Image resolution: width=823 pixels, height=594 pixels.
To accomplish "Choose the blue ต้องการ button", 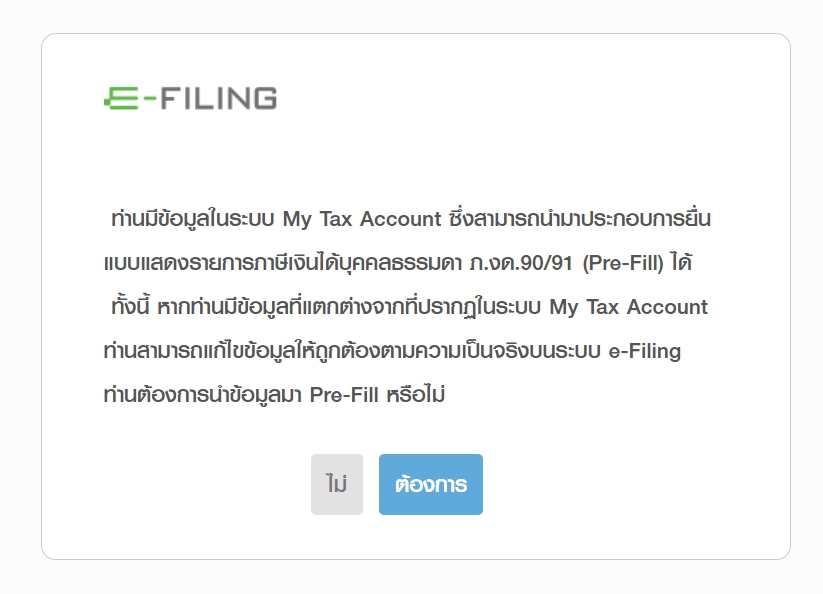I will click(x=431, y=484).
